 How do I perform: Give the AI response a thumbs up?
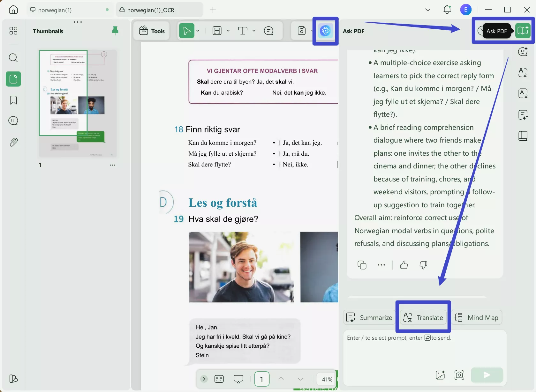click(404, 265)
